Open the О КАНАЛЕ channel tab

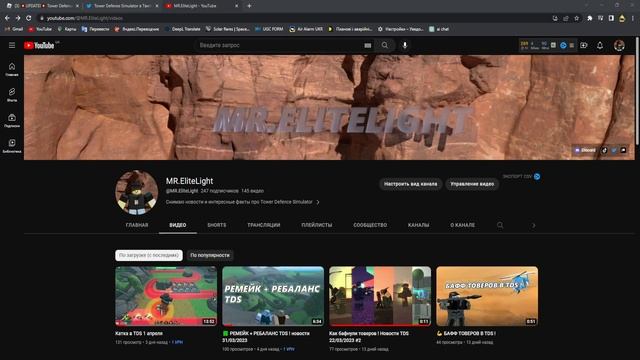pyautogui.click(x=462, y=225)
